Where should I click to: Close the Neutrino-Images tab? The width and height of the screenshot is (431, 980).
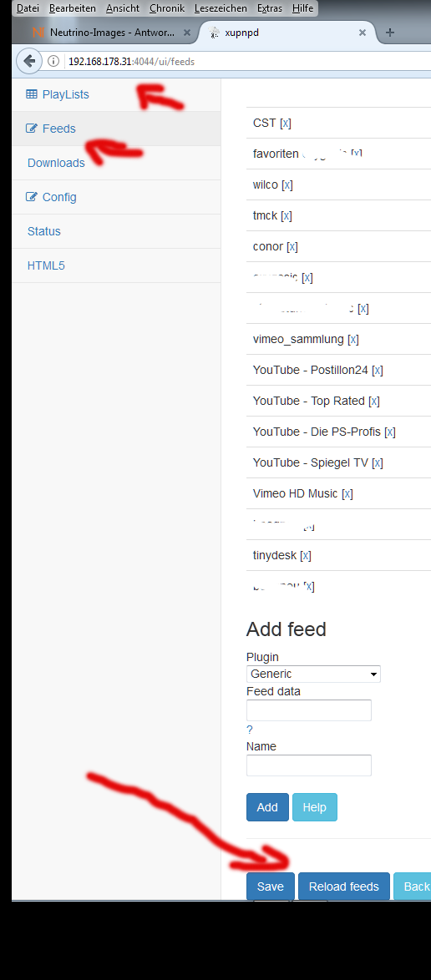point(186,33)
